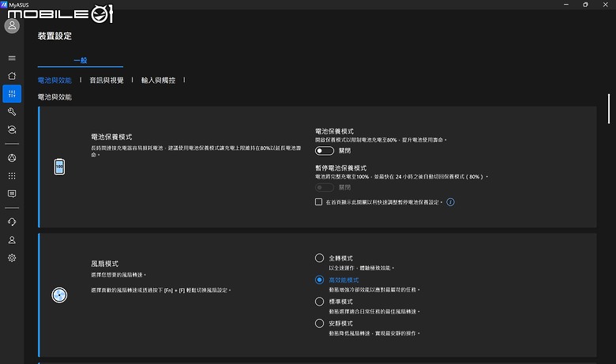Screen dimensions: 616x364
Task: Maximize or restore the MyASUS window
Action: click(x=585, y=5)
